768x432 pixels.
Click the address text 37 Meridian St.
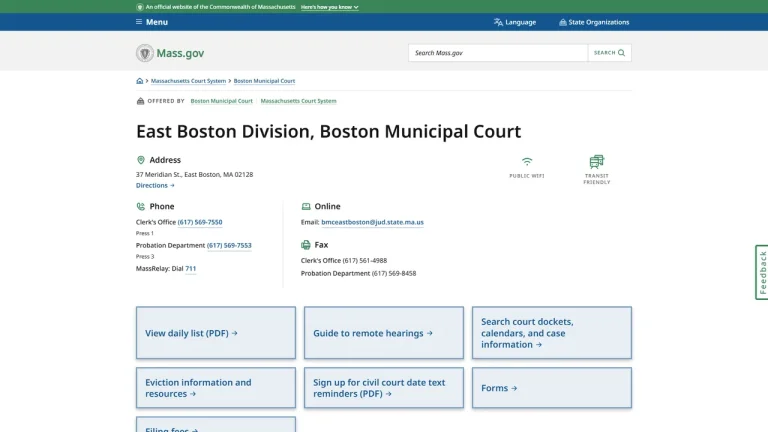click(194, 174)
